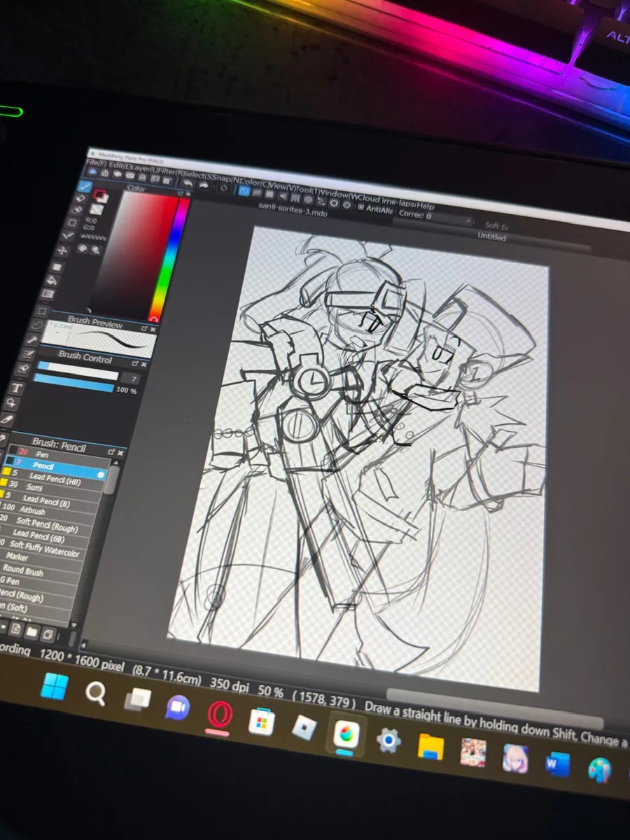Select the Text tool

click(x=16, y=388)
